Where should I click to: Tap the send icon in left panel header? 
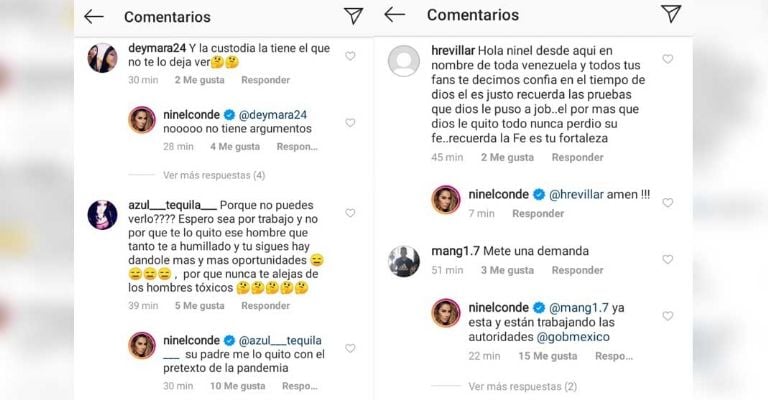click(353, 16)
